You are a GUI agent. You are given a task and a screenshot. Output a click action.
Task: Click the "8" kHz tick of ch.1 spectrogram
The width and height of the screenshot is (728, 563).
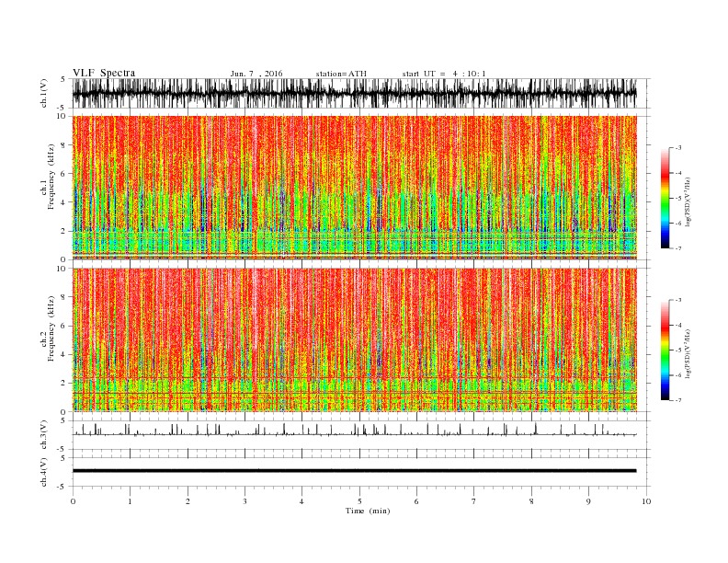(x=64, y=145)
